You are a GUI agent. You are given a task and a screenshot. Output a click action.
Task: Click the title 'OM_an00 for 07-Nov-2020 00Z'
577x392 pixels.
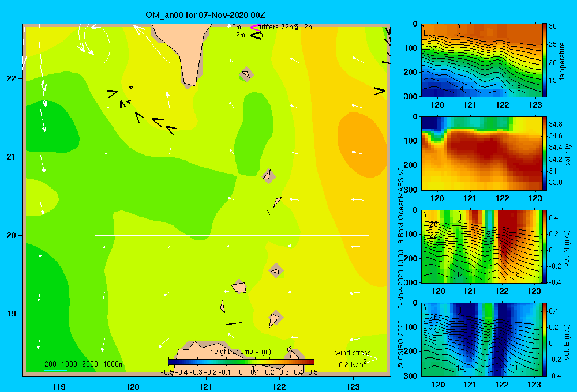pyautogui.click(x=205, y=15)
